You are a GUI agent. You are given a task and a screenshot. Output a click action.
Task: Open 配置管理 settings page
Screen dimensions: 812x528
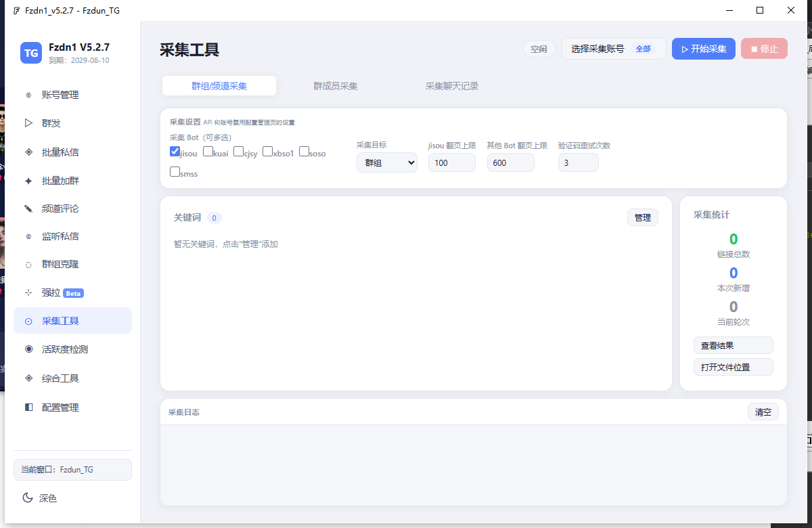72,408
